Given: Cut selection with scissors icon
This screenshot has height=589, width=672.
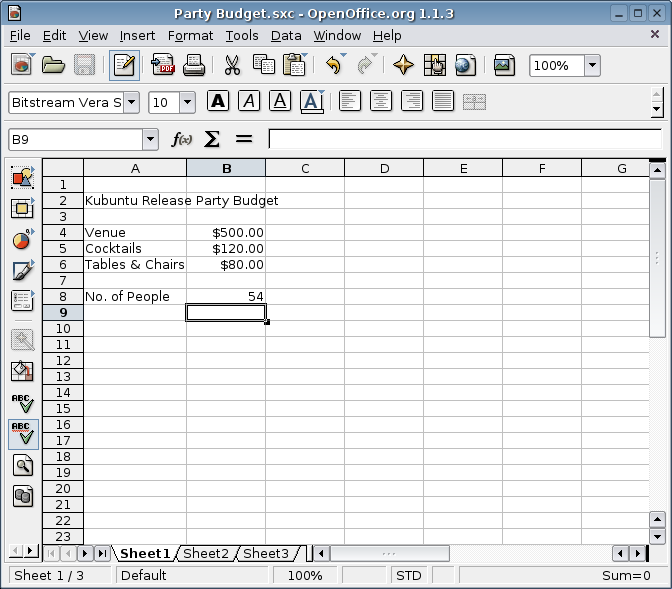Looking at the screenshot, I should click(232, 65).
